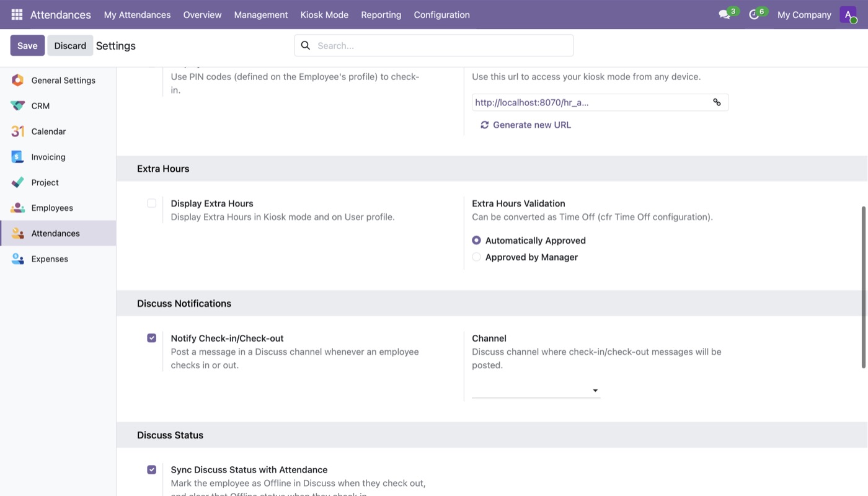Open the conversations chat bubble icon
Viewport: 868px width, 496px height.
724,14
